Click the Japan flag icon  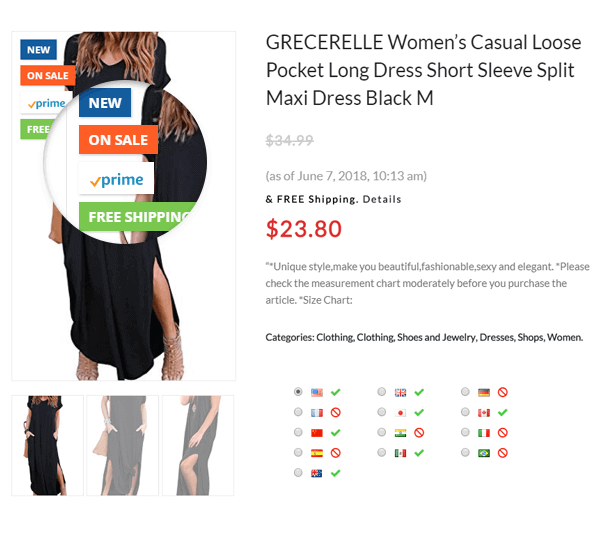[x=400, y=412]
